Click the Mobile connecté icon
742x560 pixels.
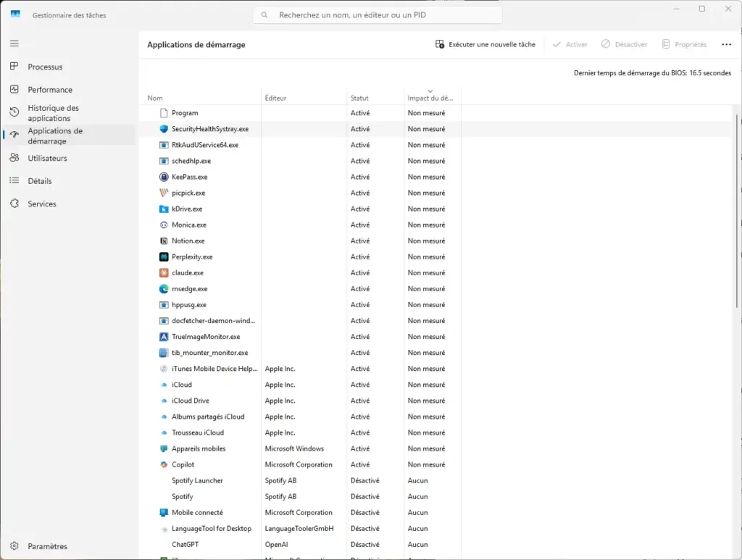pos(164,512)
